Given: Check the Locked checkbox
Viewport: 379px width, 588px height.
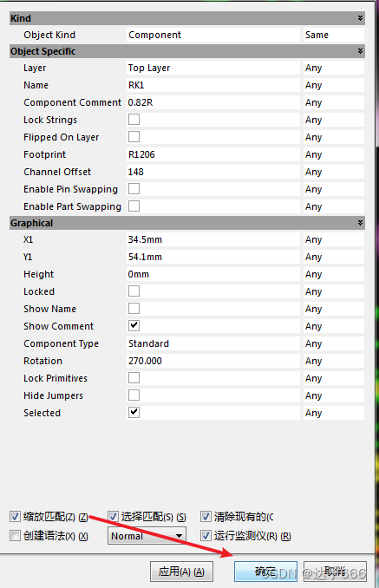Looking at the screenshot, I should (134, 291).
